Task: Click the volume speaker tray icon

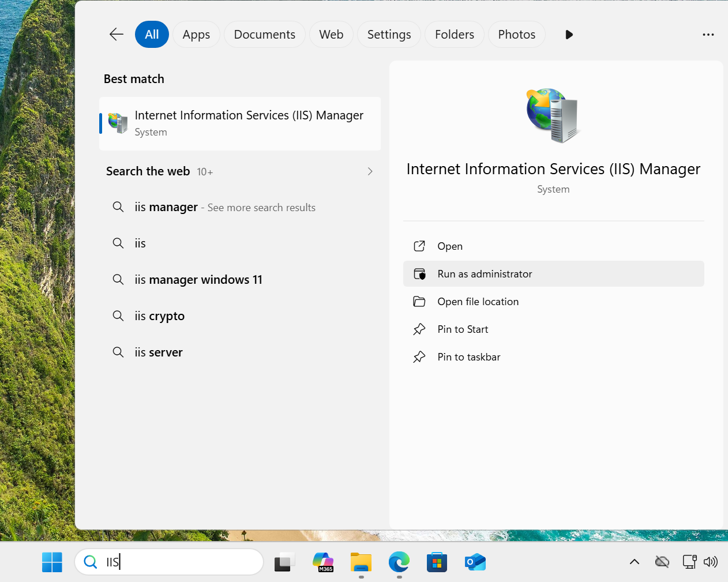Action: coord(711,562)
